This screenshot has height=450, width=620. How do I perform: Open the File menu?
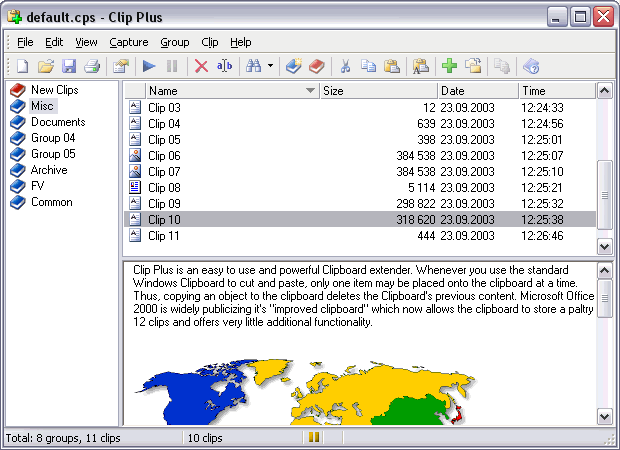click(x=25, y=42)
